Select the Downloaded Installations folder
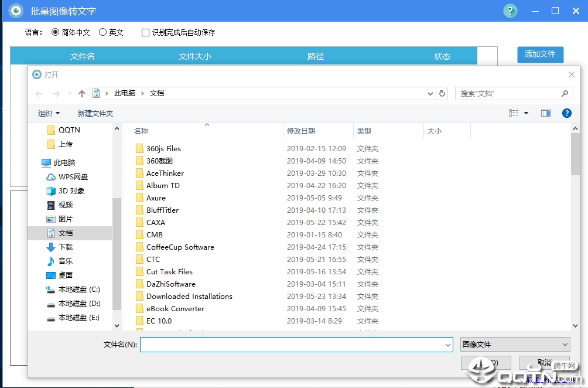588x388 pixels. [189, 297]
